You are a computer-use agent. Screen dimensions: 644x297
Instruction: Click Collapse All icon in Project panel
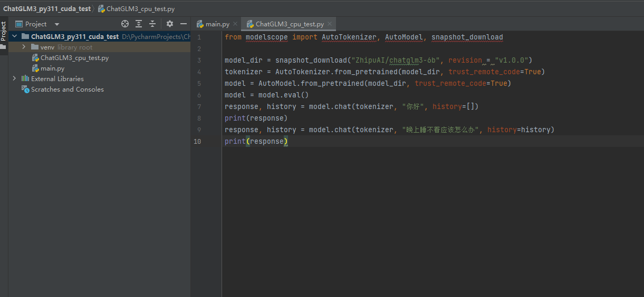152,24
